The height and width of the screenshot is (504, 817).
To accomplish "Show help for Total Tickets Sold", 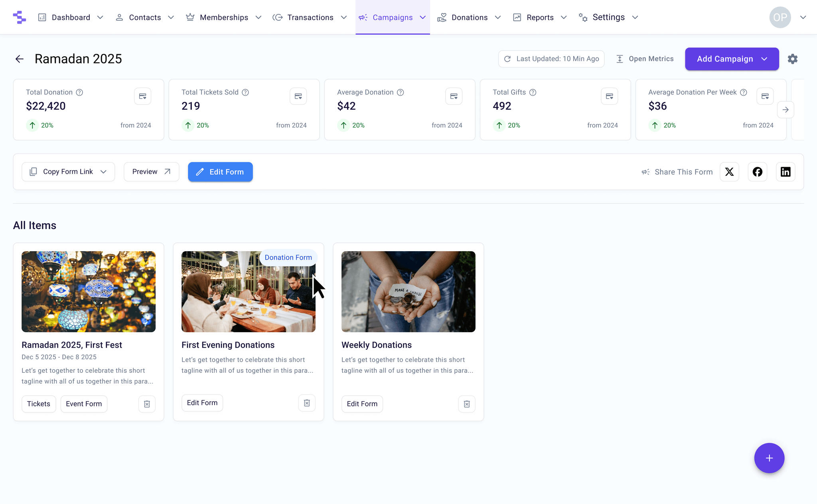I will (x=245, y=93).
